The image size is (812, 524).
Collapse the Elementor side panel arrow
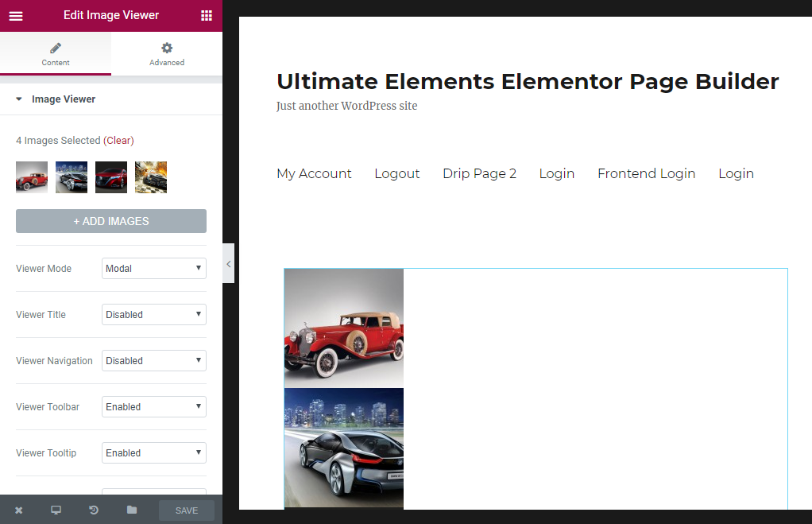click(x=228, y=263)
